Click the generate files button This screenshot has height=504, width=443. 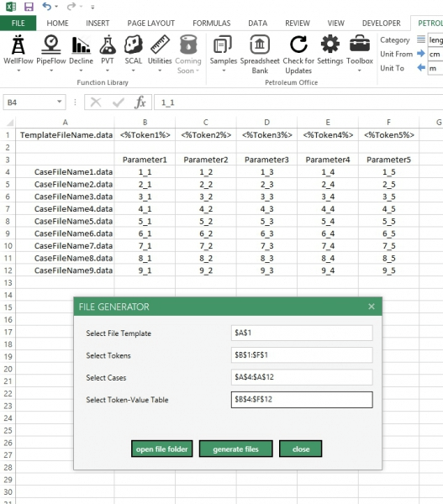click(236, 449)
